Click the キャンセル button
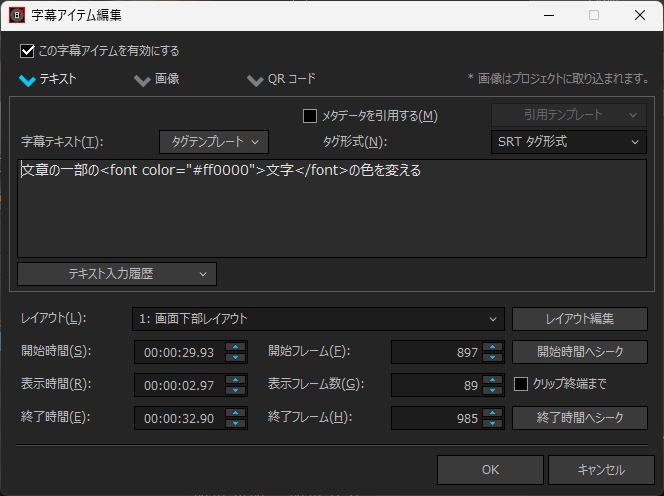This screenshot has height=496, width=664. (x=601, y=470)
